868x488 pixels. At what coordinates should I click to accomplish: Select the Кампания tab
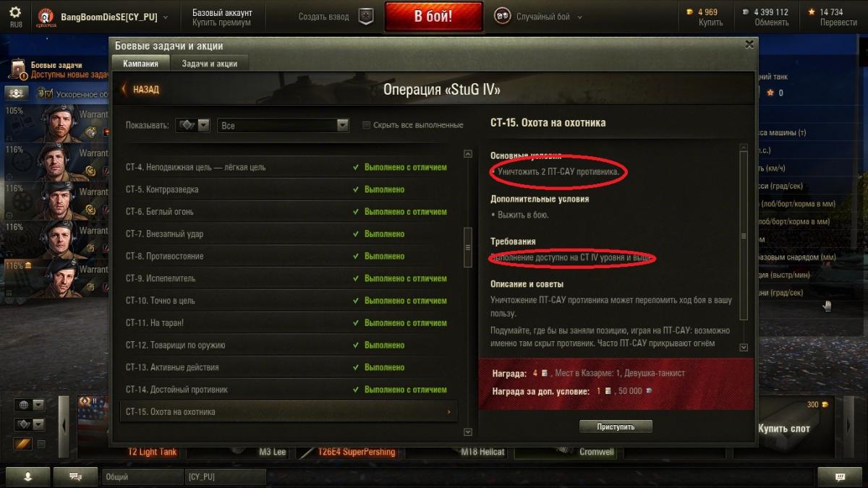click(140, 64)
